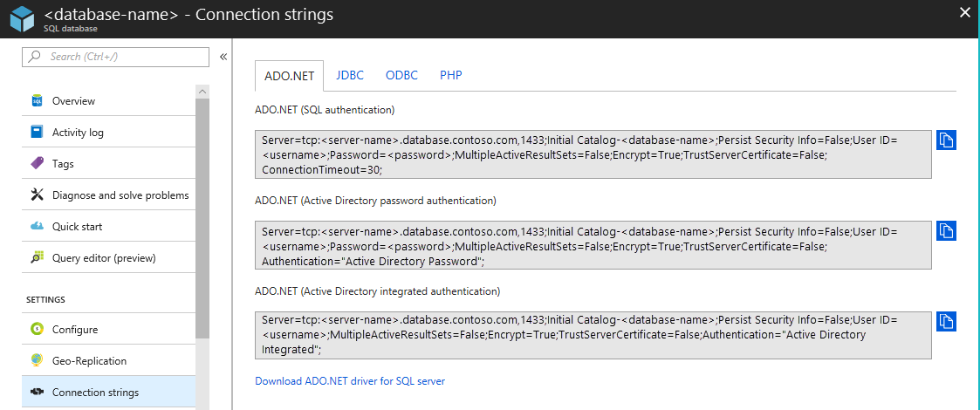This screenshot has height=410, width=980.
Task: Switch to the ODBC tab
Action: pyautogui.click(x=401, y=75)
